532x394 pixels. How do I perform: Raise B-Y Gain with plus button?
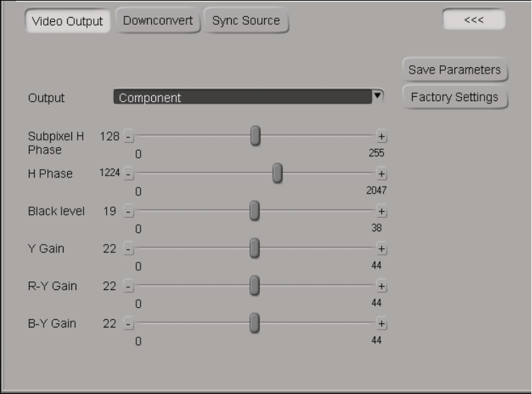382,323
